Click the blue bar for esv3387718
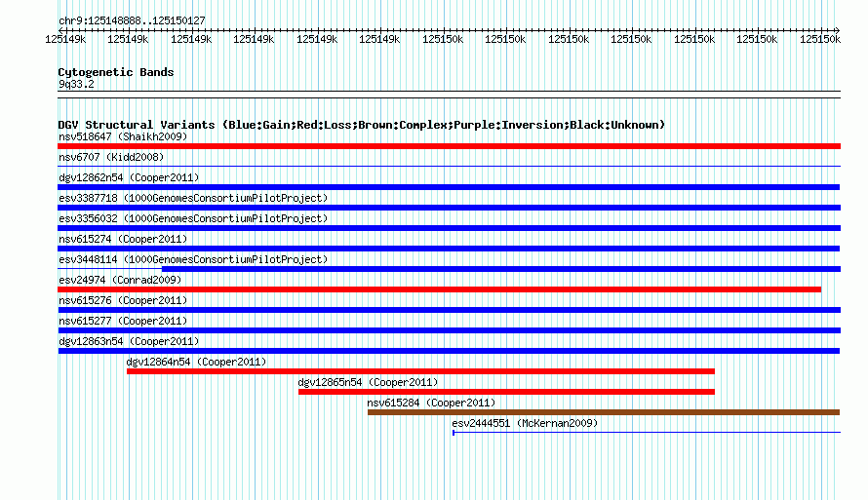Image resolution: width=868 pixels, height=500 pixels. pos(449,208)
